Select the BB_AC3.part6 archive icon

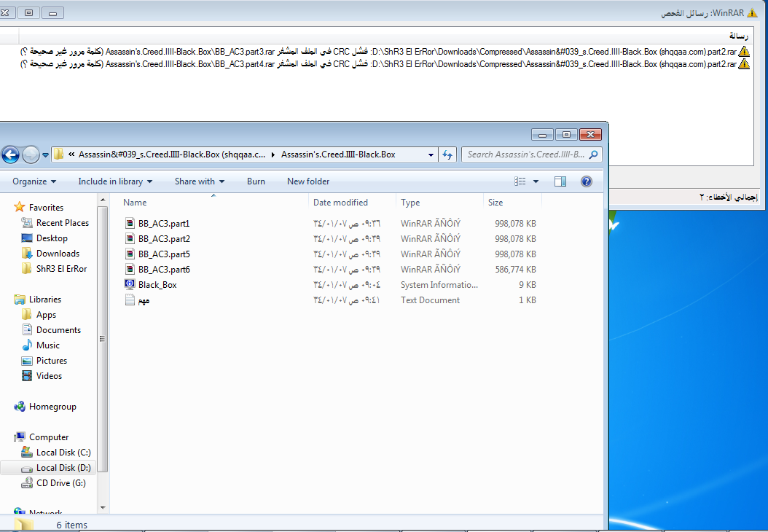[129, 269]
